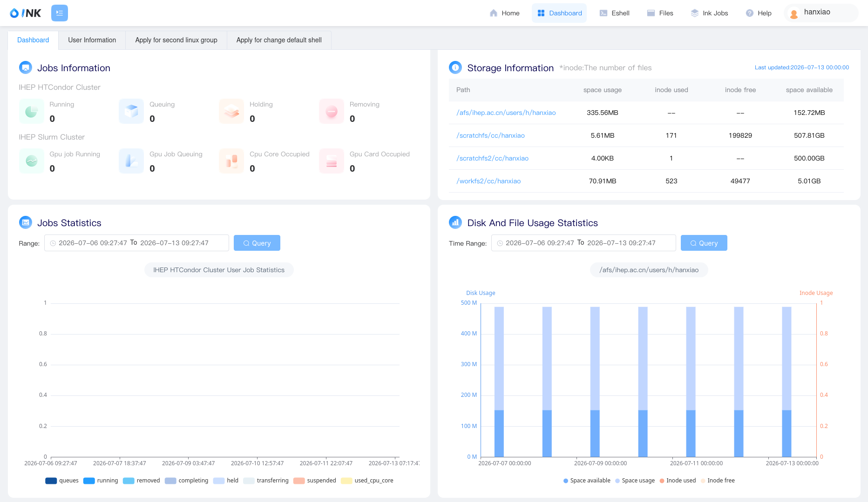868x502 pixels.
Task: Toggle the used_cpu_core legend entry
Action: point(367,481)
